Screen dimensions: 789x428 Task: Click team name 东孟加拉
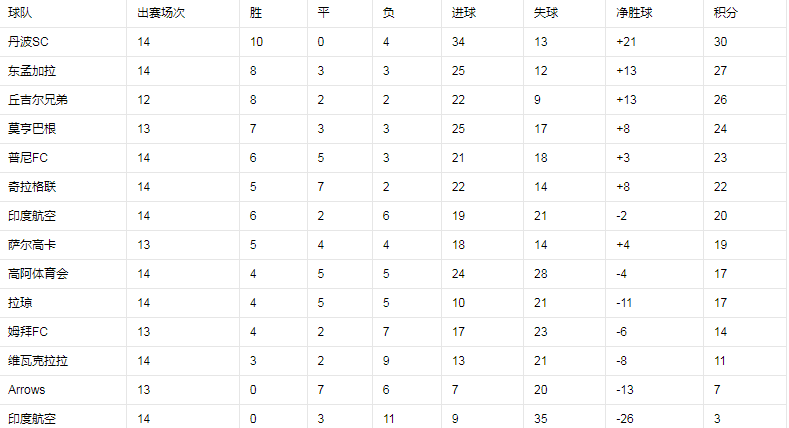32,71
